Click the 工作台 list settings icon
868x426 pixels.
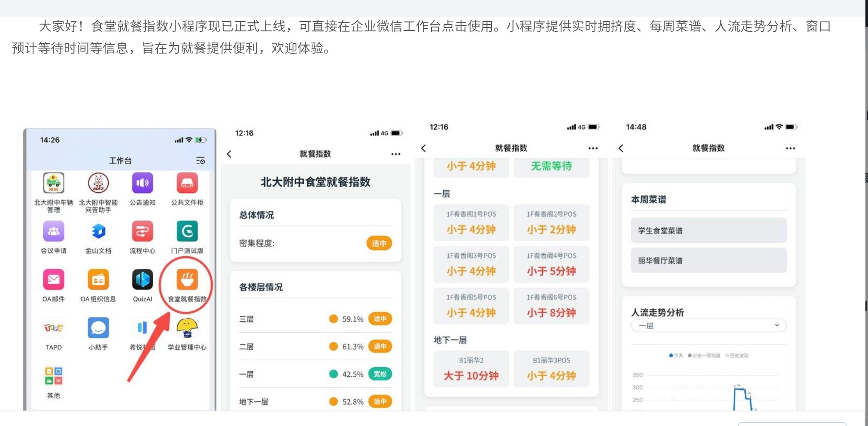[x=200, y=161]
